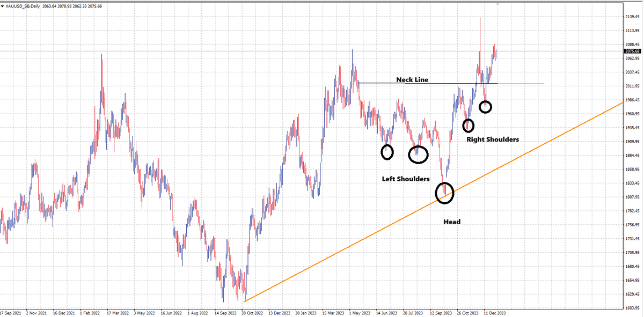Click the 1603.95 level on price scale

(x=634, y=309)
